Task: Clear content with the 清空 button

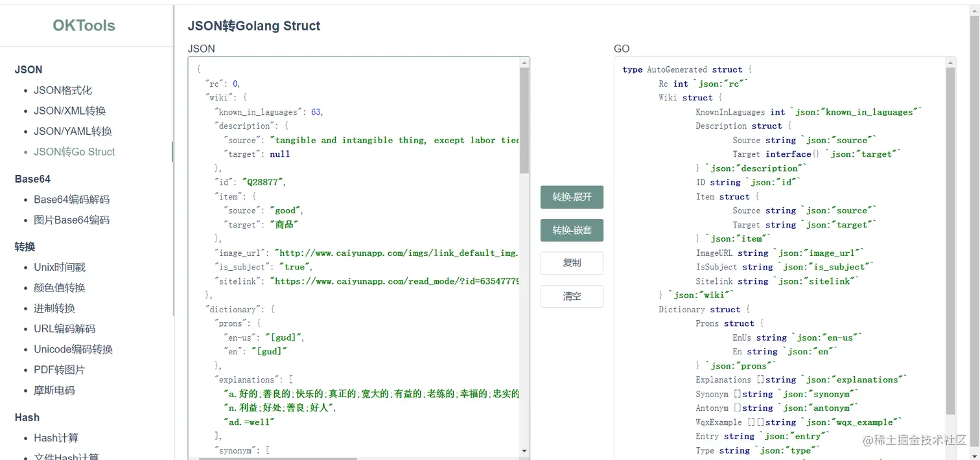Action: [572, 296]
